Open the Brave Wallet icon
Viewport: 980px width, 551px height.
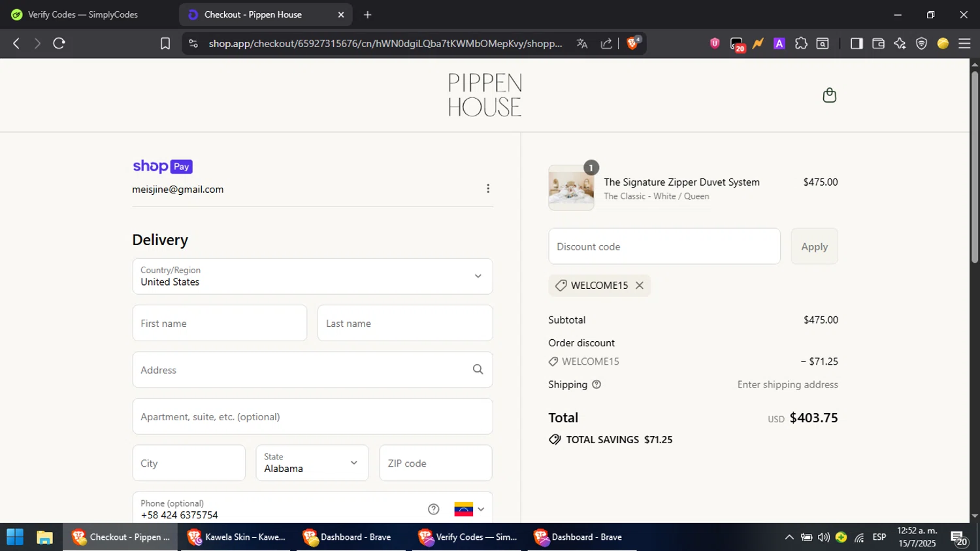878,43
